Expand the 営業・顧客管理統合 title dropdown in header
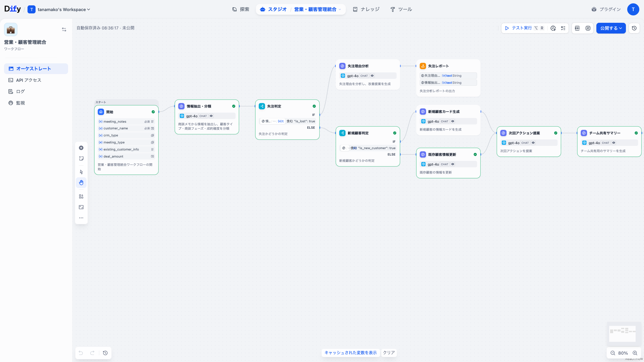 [339, 9]
